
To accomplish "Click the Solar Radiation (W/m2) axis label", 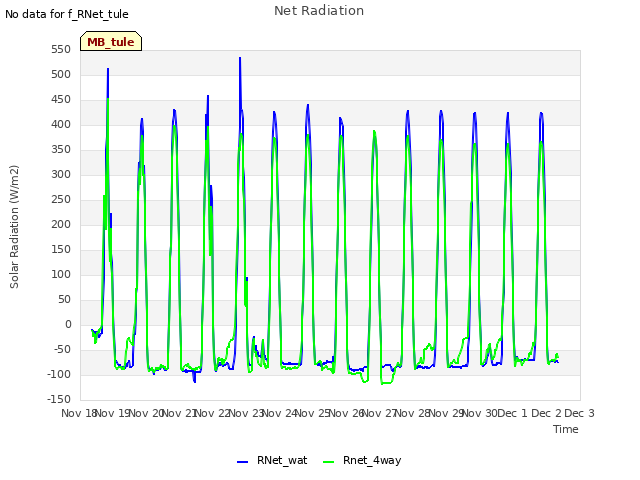I will [14, 227].
